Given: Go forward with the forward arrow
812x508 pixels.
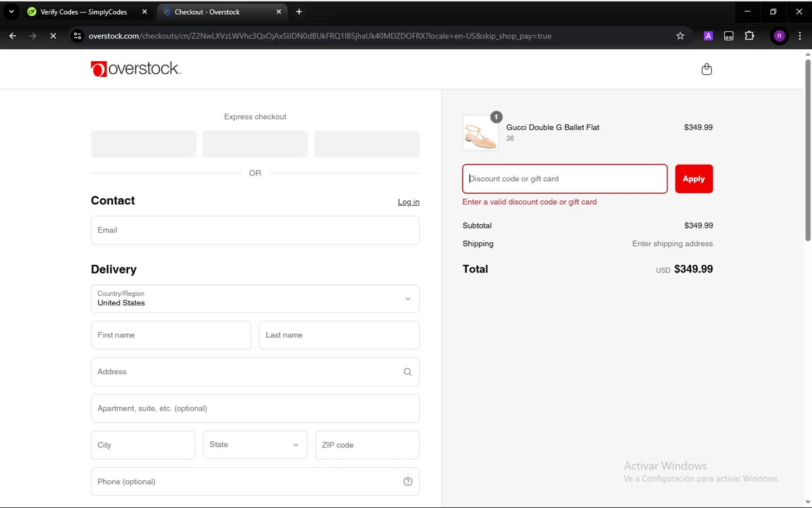Looking at the screenshot, I should (33, 36).
